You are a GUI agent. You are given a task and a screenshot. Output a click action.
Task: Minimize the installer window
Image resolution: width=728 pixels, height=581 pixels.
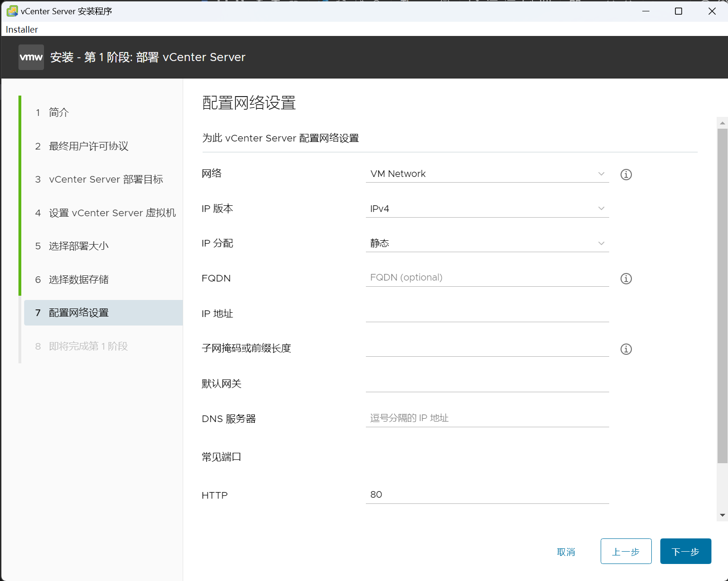click(646, 11)
